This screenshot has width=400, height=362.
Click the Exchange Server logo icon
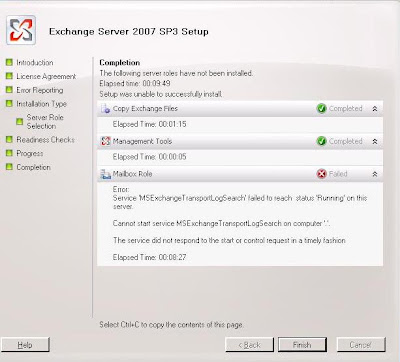coord(21,30)
